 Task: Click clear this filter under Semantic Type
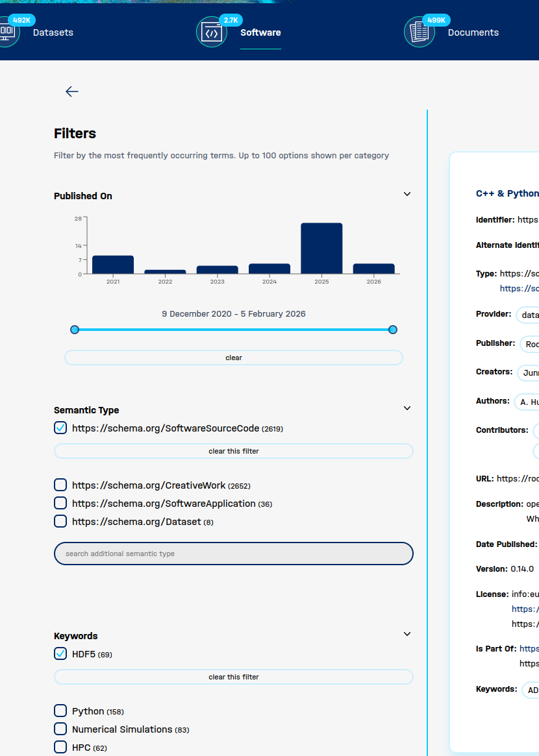pos(233,450)
